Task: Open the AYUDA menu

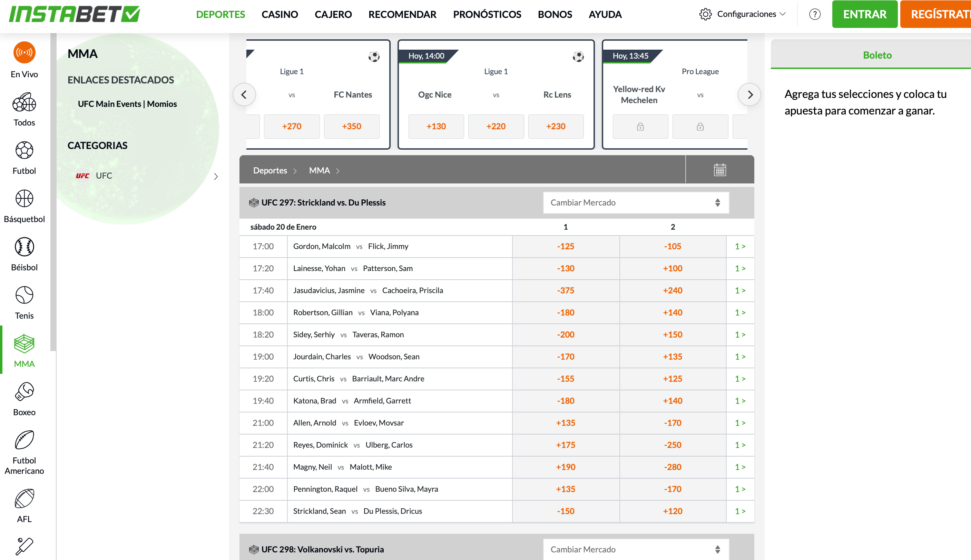Action: [x=605, y=14]
